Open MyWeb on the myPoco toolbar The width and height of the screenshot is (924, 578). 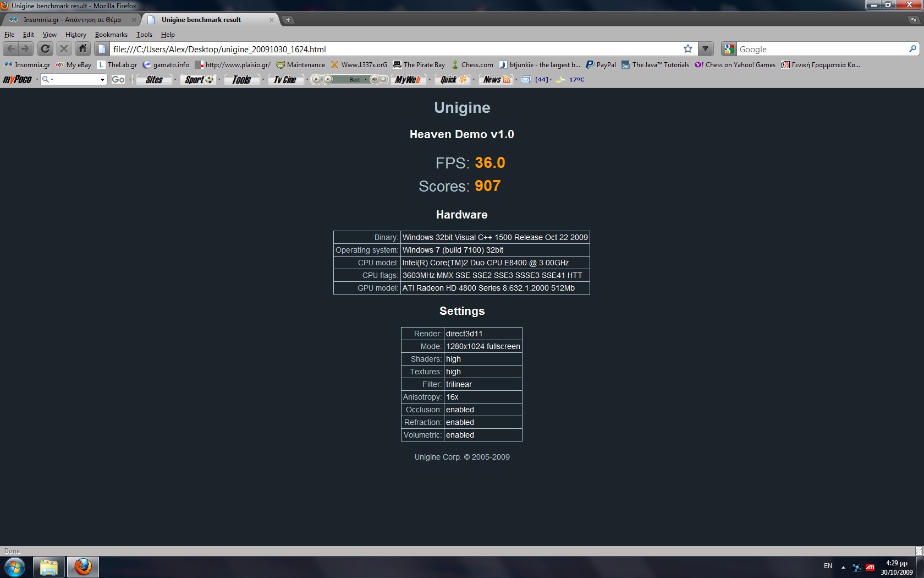click(x=408, y=79)
